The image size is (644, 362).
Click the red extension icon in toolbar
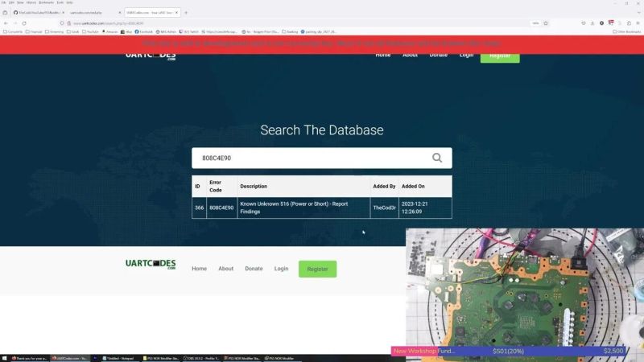(x=611, y=23)
